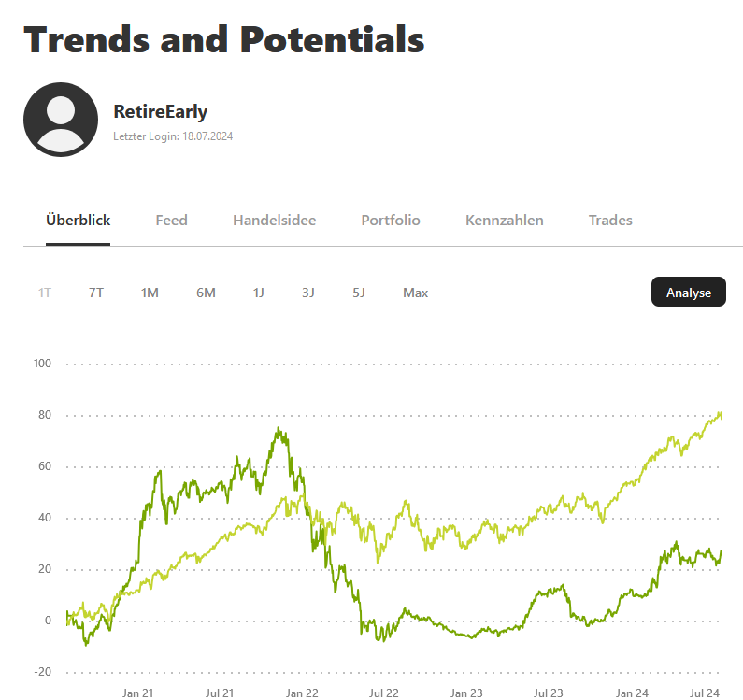The height and width of the screenshot is (700, 743).
Task: Switch to the Feed tab
Action: coord(171,221)
